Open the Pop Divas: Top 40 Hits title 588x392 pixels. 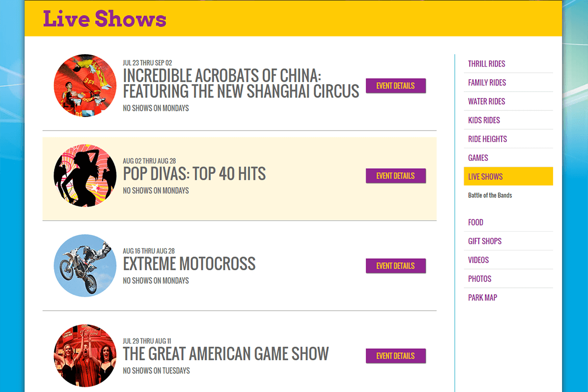coord(194,174)
